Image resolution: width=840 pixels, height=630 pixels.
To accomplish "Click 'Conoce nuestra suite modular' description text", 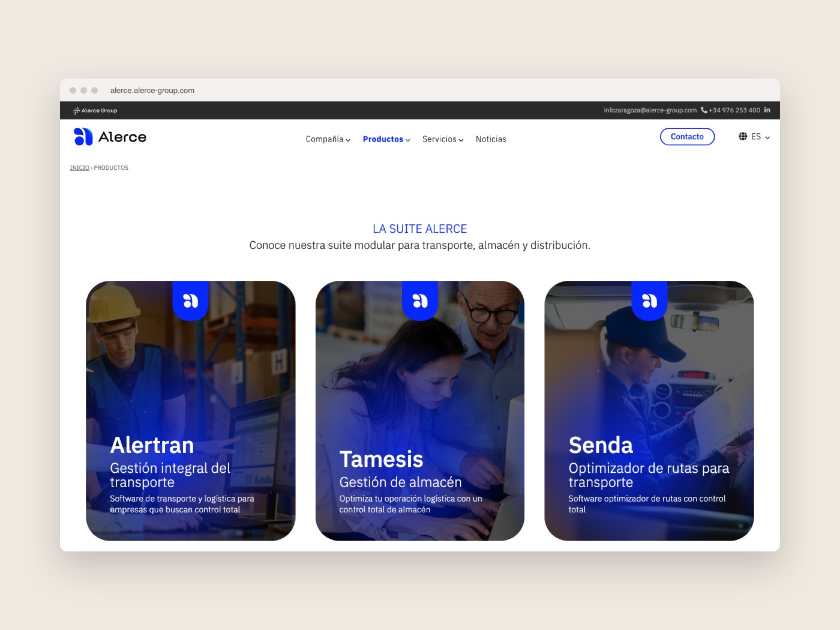I will coord(420,245).
